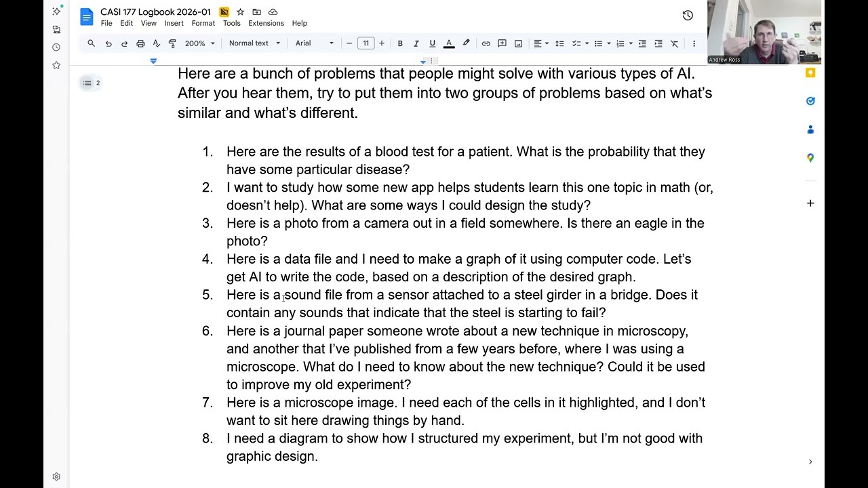The height and width of the screenshot is (488, 868).
Task: Open version history clock icon
Action: pyautogui.click(x=688, y=16)
